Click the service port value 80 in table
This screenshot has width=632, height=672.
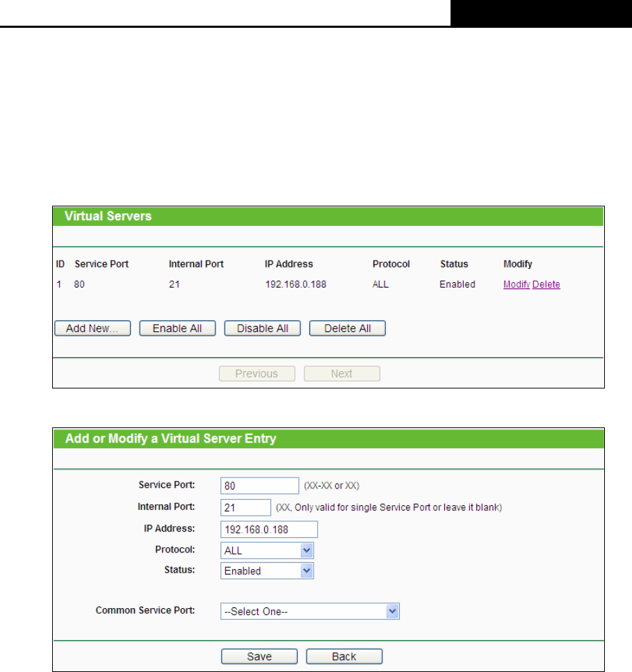[79, 284]
